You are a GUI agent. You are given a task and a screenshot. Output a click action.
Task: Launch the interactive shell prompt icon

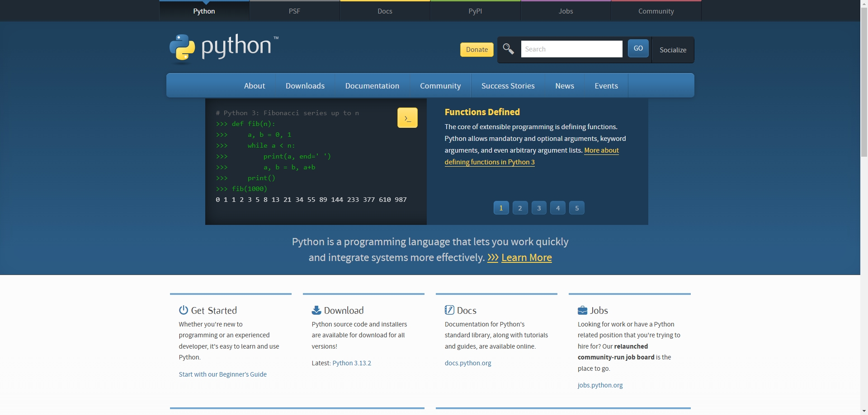(407, 117)
